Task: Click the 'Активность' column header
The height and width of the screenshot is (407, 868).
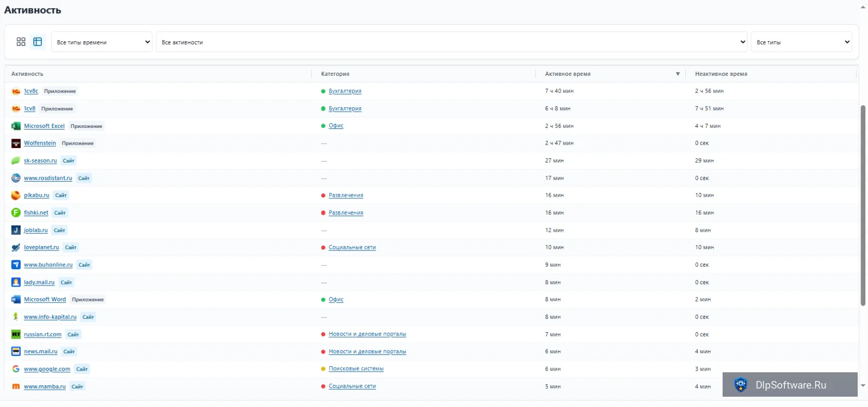Action: click(x=27, y=74)
